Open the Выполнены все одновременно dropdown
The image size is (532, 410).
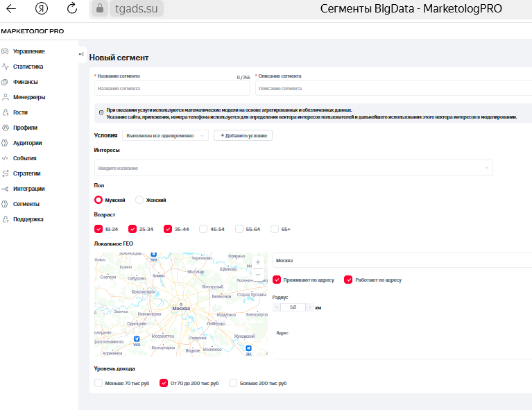(165, 136)
